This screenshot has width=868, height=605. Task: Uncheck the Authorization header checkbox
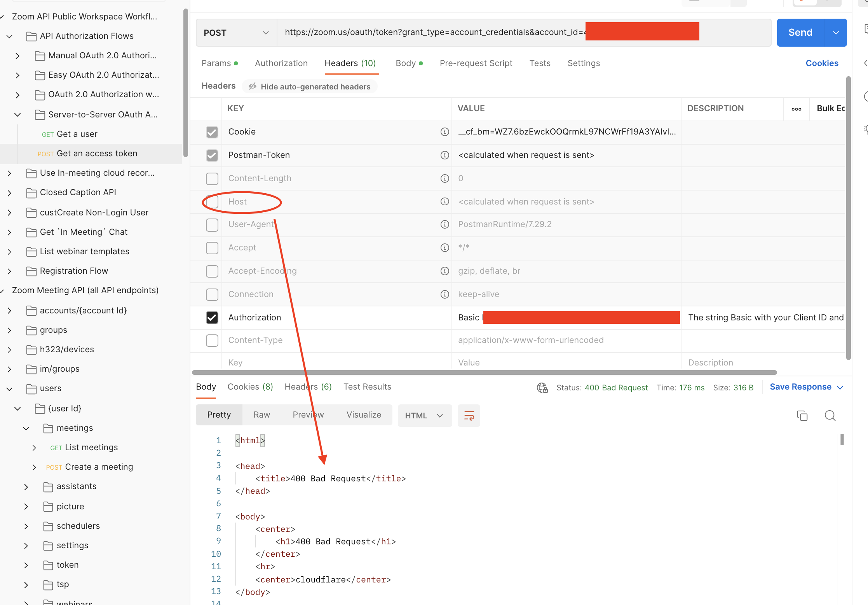click(x=212, y=318)
